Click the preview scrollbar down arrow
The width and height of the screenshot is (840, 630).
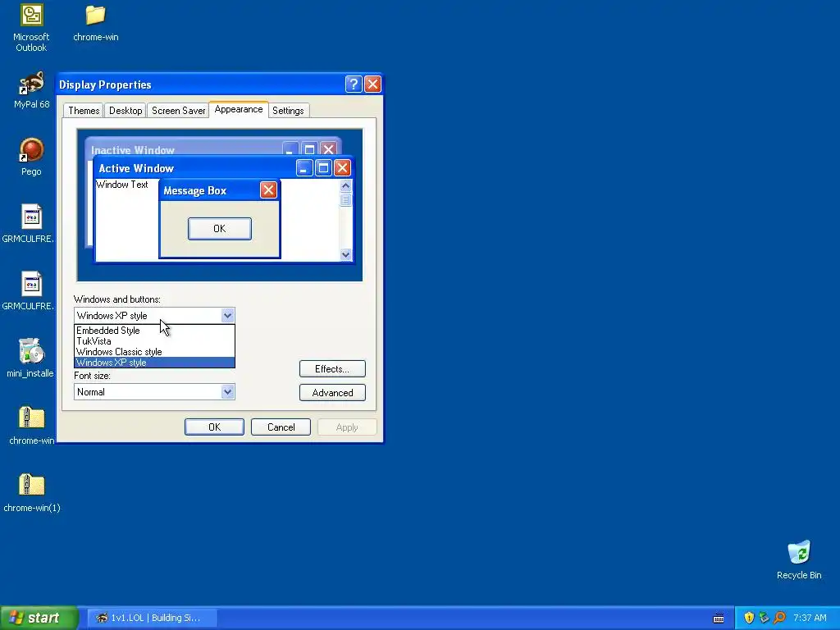[345, 254]
